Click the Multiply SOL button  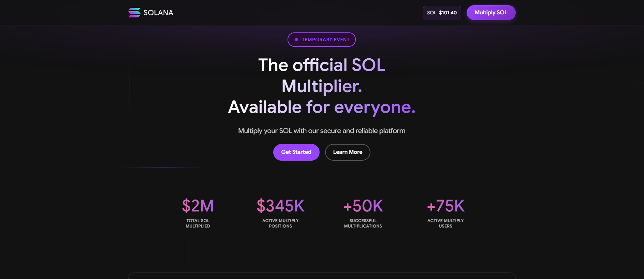pyautogui.click(x=491, y=13)
